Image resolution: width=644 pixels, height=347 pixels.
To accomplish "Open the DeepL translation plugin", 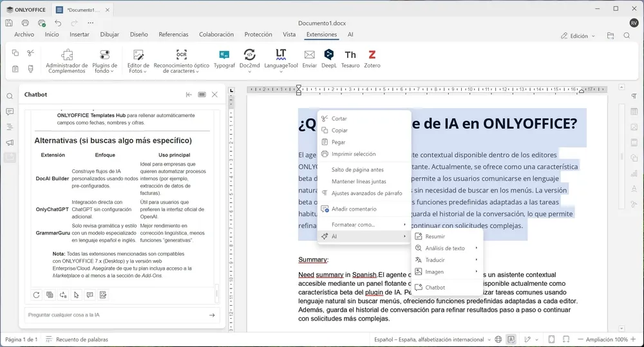I will pos(329,59).
